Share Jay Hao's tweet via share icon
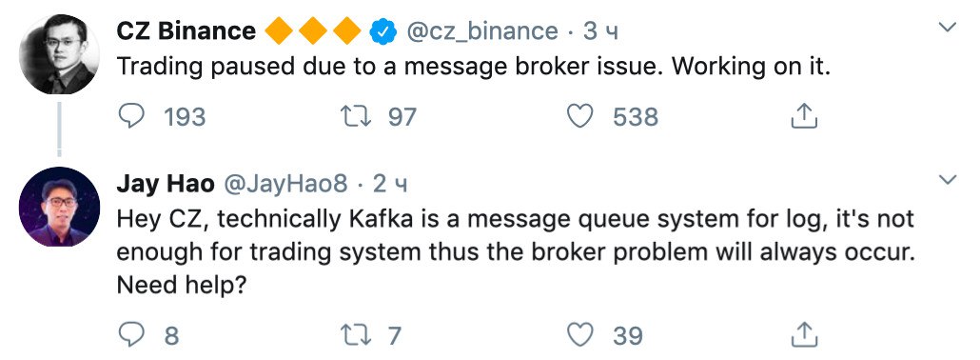The width and height of the screenshot is (980, 360). click(804, 334)
